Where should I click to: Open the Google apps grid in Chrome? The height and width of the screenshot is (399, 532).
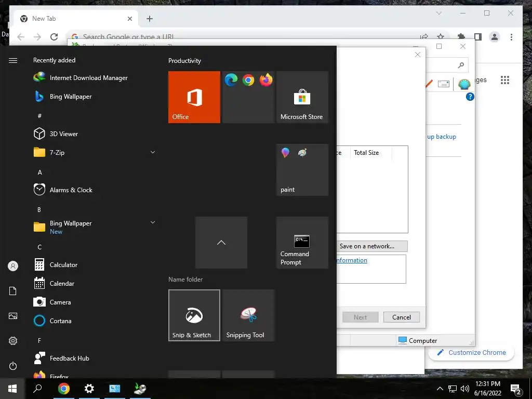pyautogui.click(x=505, y=80)
